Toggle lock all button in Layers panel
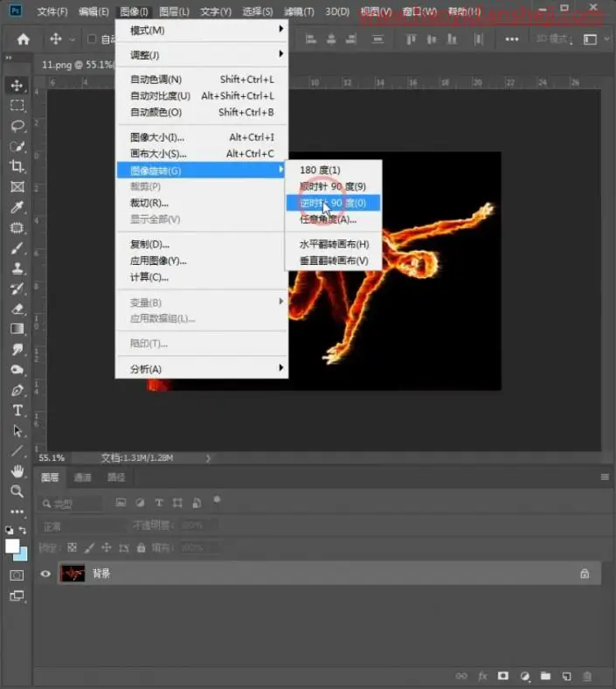616x689 pixels. pyautogui.click(x=141, y=547)
